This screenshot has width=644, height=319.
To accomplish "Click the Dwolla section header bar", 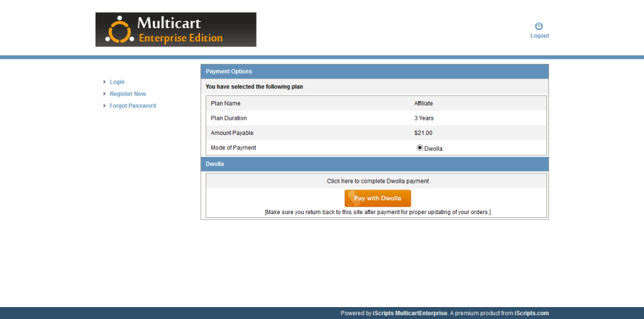I will click(374, 164).
